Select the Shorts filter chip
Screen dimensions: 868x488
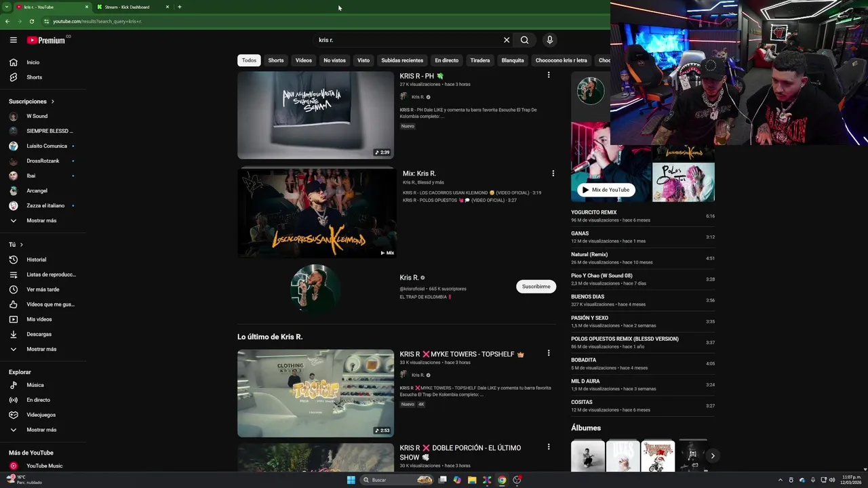pyautogui.click(x=276, y=60)
